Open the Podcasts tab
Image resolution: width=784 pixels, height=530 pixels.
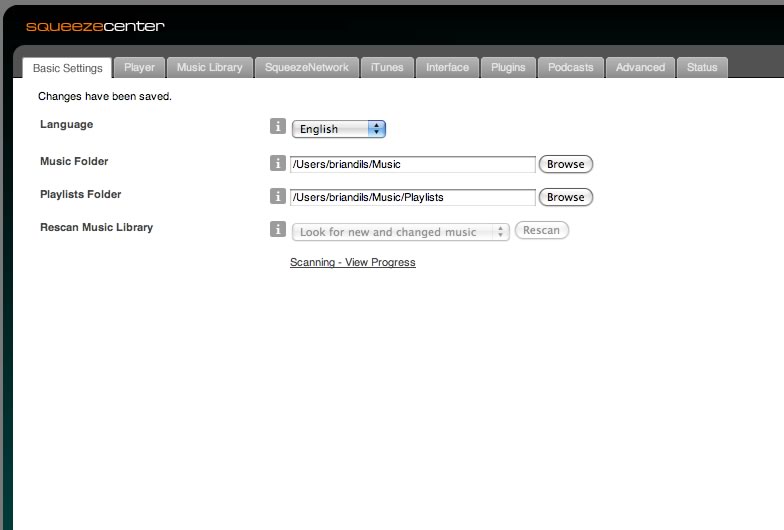click(x=570, y=68)
